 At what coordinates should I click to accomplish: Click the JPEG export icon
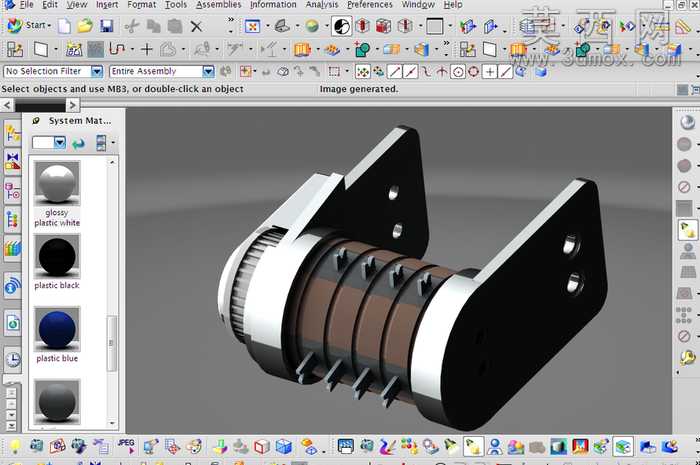tap(126, 446)
